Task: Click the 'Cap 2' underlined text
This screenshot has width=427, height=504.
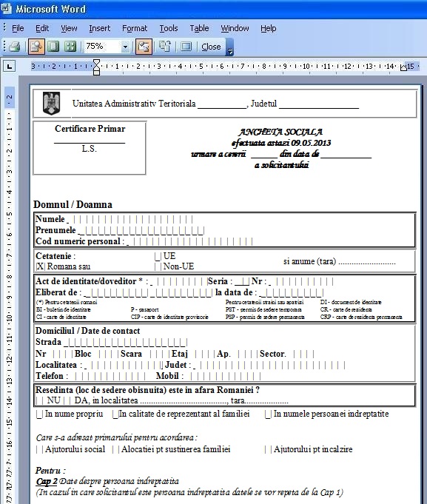Action: 47,482
